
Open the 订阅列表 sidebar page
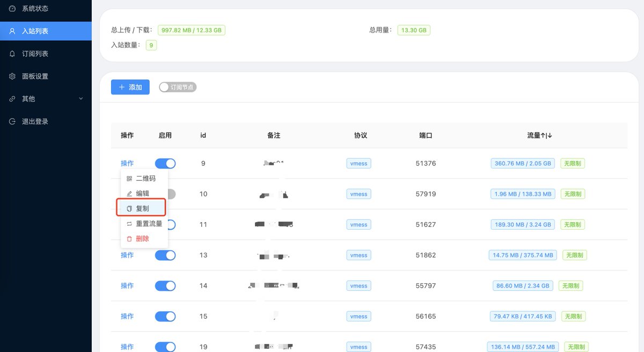(46, 54)
